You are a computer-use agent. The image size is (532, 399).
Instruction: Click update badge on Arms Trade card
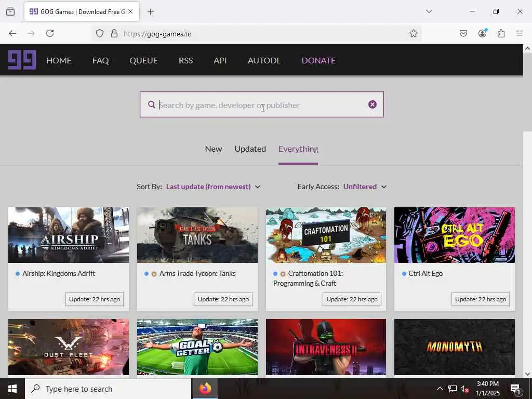click(223, 299)
